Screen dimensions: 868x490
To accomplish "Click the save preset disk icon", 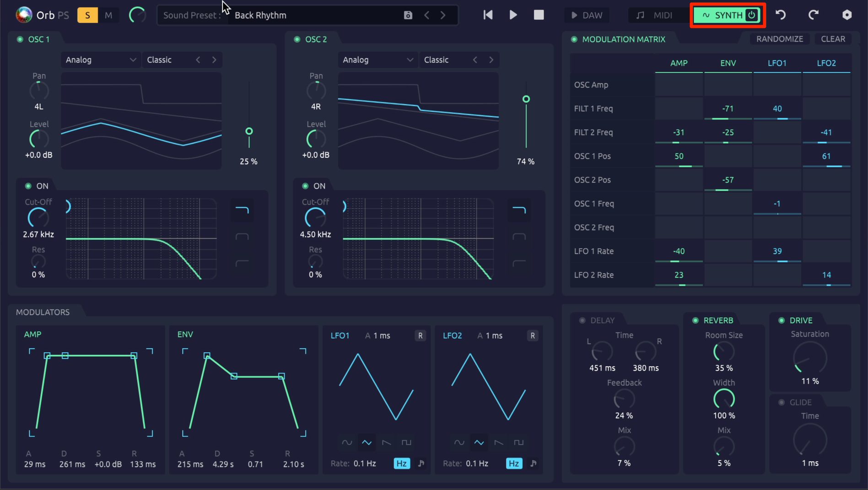I will click(408, 15).
